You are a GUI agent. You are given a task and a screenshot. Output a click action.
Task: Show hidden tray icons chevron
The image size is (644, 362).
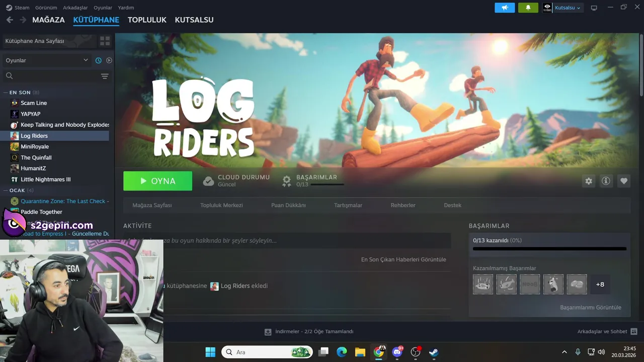coord(564,352)
